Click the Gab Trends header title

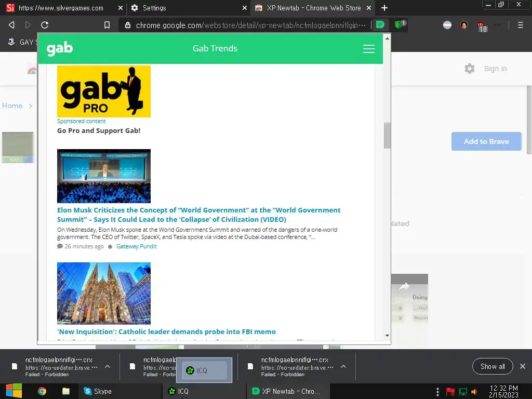click(215, 48)
